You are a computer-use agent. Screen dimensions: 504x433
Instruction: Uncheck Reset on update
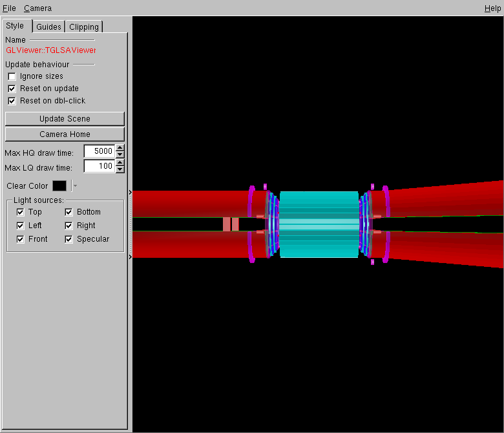[x=12, y=89]
